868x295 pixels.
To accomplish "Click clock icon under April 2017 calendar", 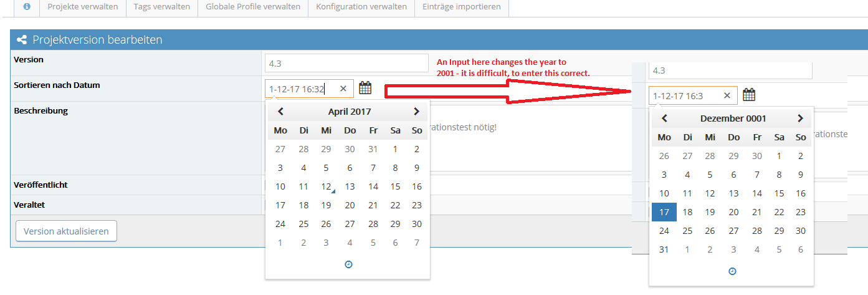I will (348, 264).
